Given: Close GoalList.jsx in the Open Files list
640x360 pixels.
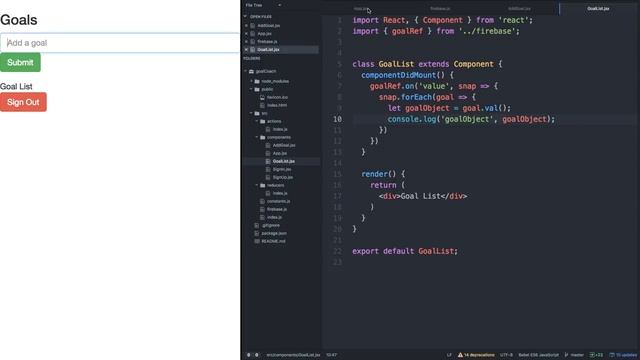Looking at the screenshot, I should click(x=246, y=49).
